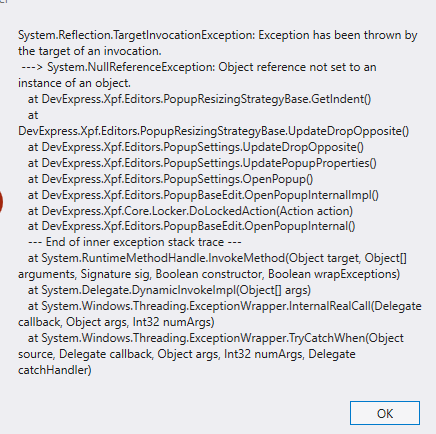Click the OK button

[x=385, y=413]
